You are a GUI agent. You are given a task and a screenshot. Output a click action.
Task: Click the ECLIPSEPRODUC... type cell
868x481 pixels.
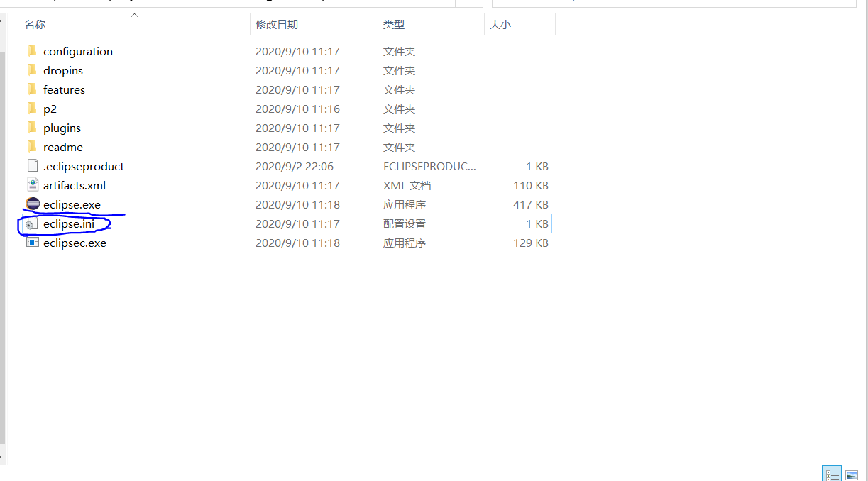(430, 166)
